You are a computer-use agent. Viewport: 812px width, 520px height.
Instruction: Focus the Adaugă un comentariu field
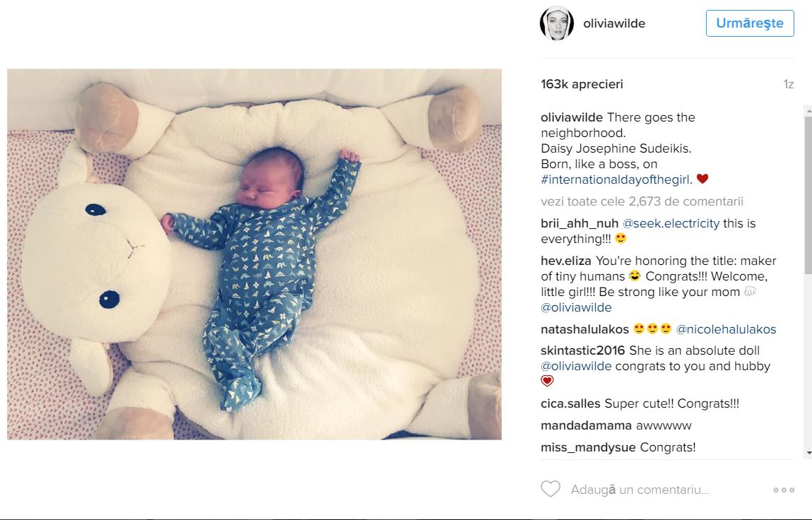click(x=668, y=490)
